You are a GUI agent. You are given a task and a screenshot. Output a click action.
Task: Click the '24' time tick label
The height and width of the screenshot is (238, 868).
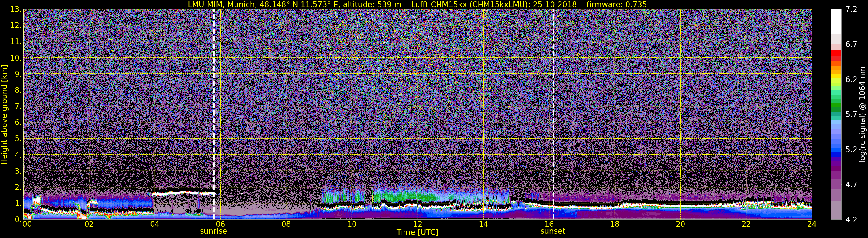pos(812,224)
